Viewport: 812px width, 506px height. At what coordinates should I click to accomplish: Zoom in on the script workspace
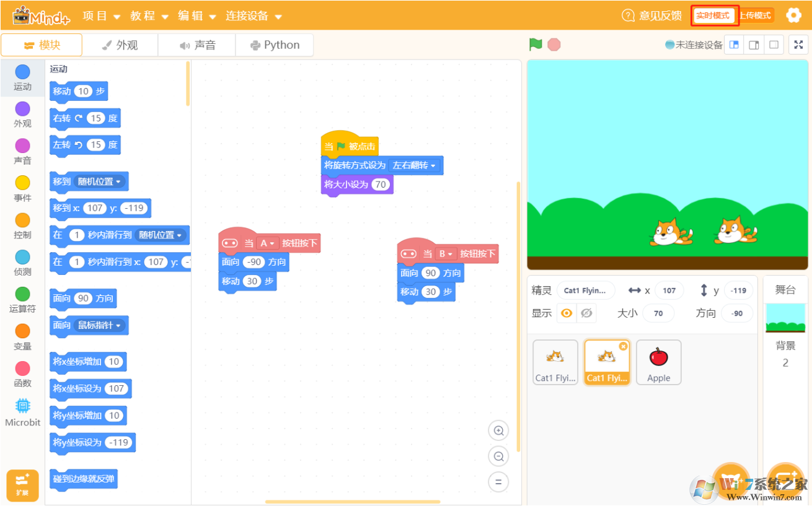click(498, 430)
